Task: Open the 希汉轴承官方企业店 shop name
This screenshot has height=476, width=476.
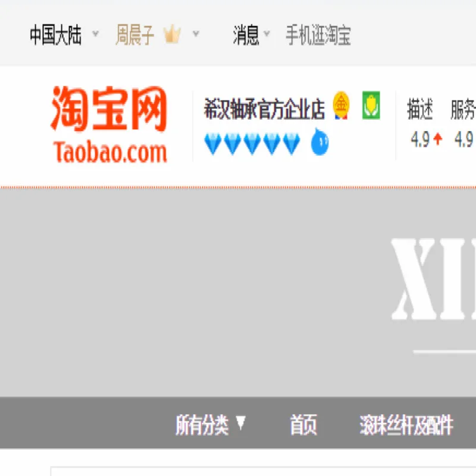Action: 264,109
